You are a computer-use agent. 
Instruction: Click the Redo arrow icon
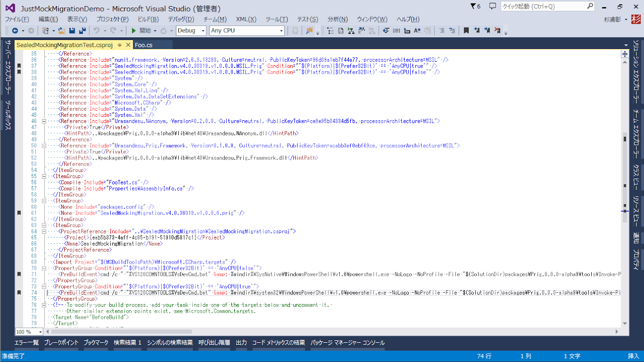pos(113,30)
